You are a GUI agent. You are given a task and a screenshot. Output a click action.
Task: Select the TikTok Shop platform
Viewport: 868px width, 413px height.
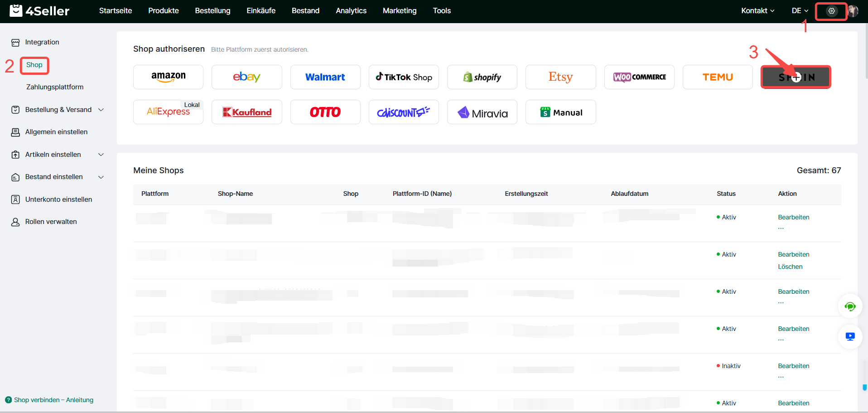404,77
